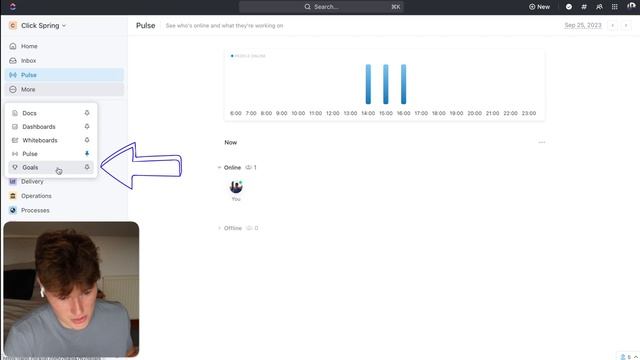Image resolution: width=640 pixels, height=360 pixels.
Task: Go to next day arrow
Action: [x=626, y=25]
